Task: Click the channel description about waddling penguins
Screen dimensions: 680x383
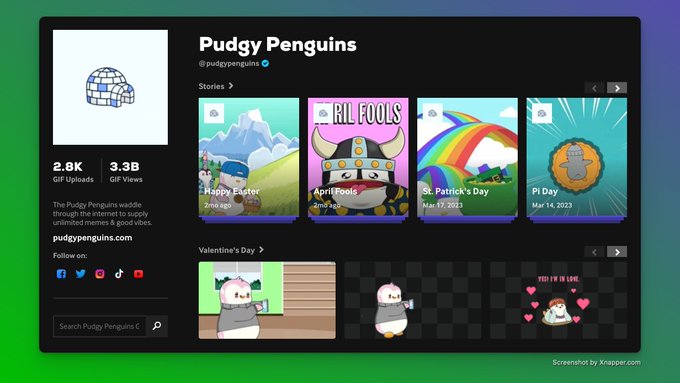Action: [x=102, y=213]
